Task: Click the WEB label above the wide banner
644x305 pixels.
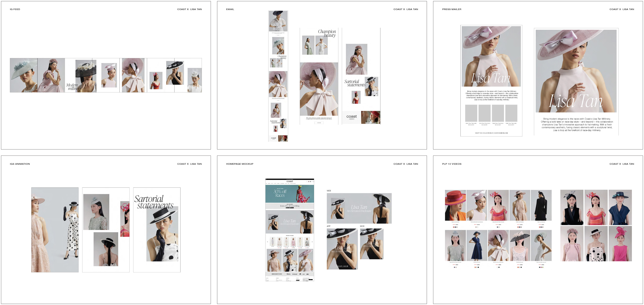Action: coord(329,191)
